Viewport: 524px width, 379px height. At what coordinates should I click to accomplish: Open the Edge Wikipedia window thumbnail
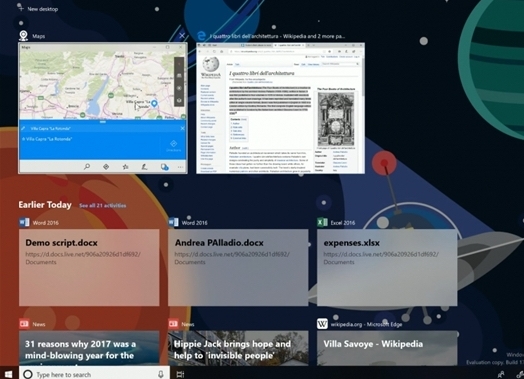[x=280, y=108]
